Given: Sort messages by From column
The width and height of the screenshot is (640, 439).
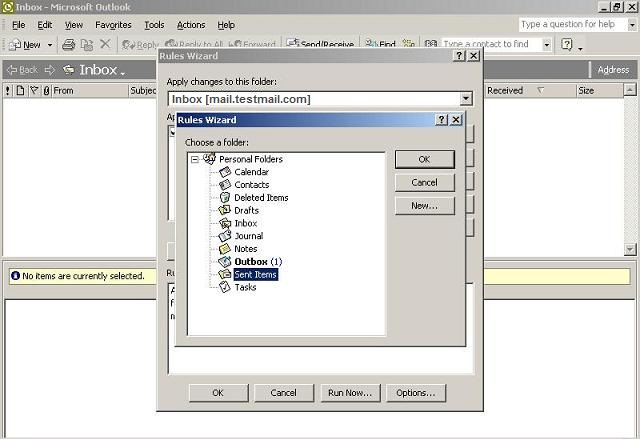Looking at the screenshot, I should pyautogui.click(x=90, y=91).
